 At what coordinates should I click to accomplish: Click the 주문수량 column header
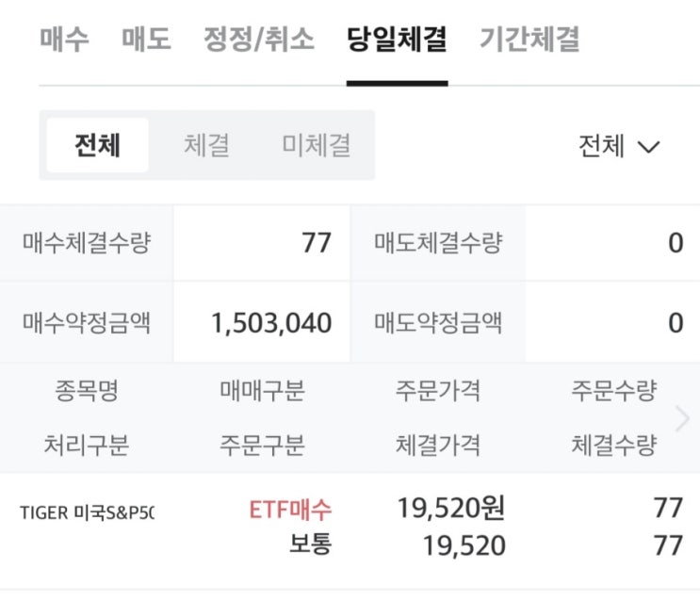(x=613, y=391)
